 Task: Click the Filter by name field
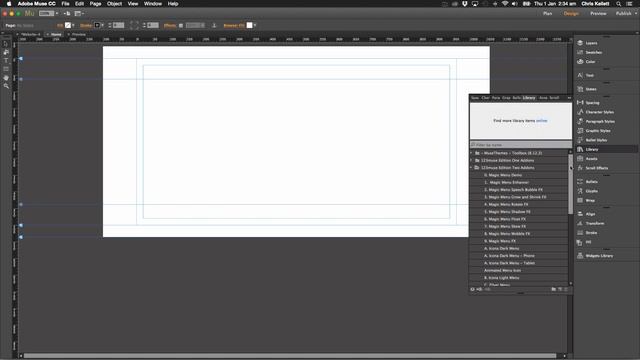(x=521, y=145)
